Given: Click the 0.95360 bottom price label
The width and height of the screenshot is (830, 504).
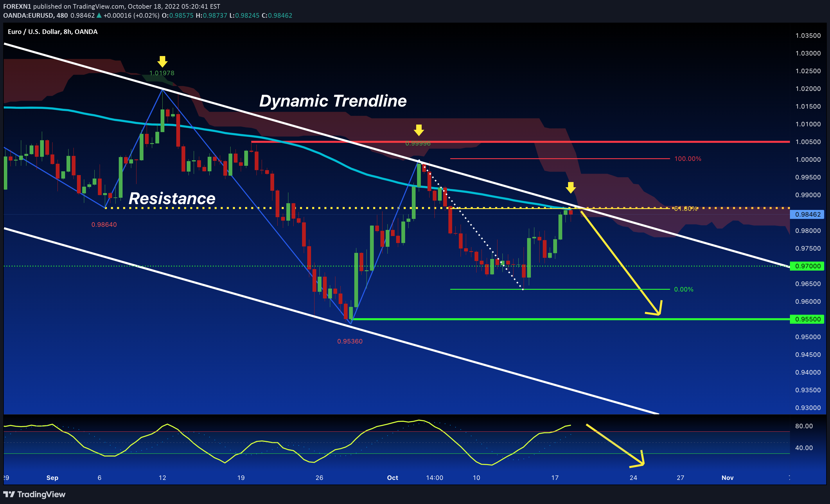Looking at the screenshot, I should (x=350, y=341).
